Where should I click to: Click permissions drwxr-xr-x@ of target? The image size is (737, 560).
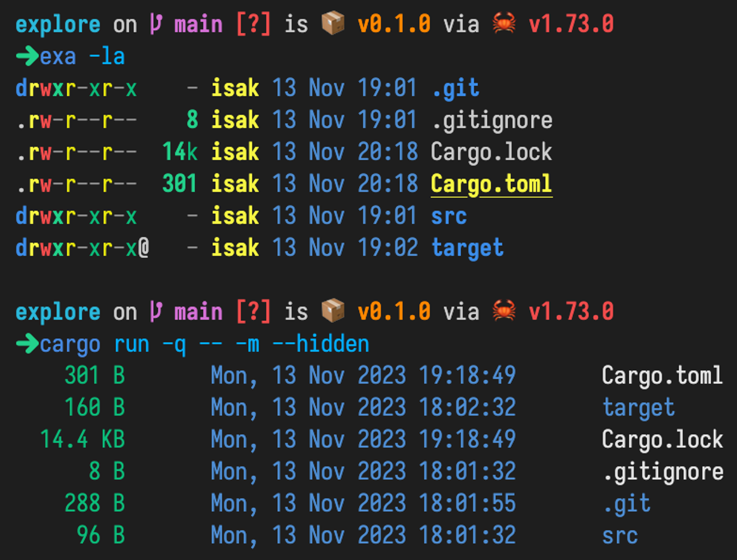tap(82, 248)
